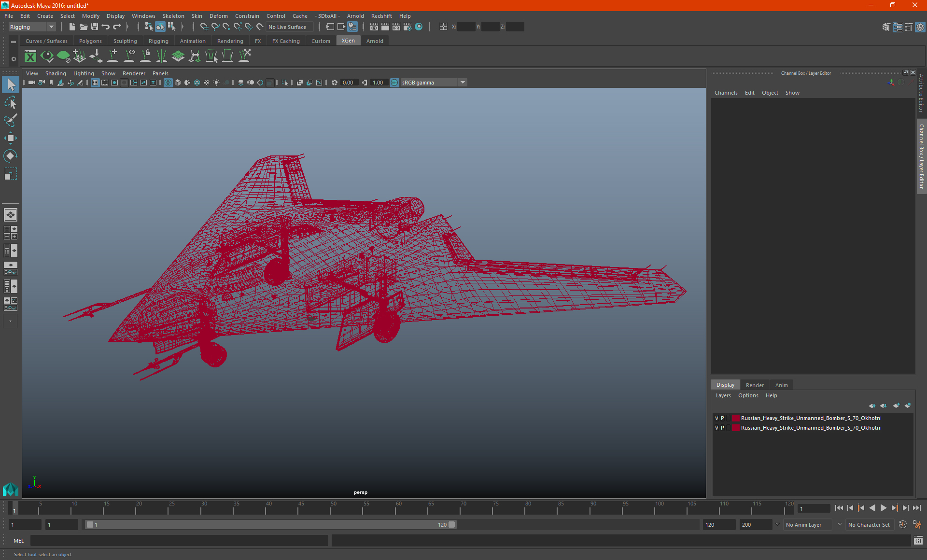Switch to the Polygons shelf tab
This screenshot has width=927, height=560.
90,41
